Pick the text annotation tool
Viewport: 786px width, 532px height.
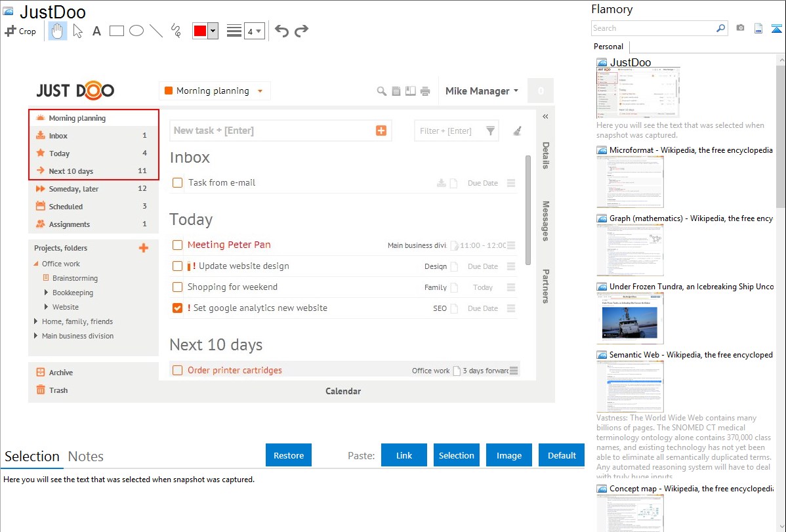point(96,31)
